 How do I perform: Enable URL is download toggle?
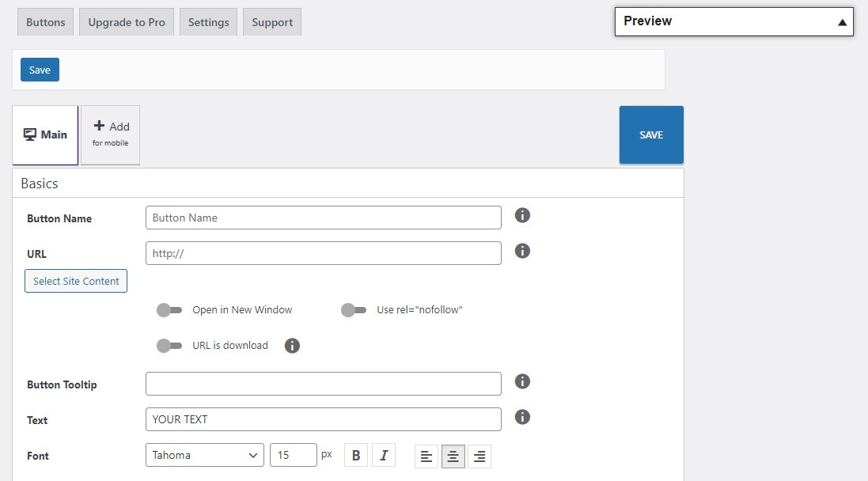coord(169,346)
